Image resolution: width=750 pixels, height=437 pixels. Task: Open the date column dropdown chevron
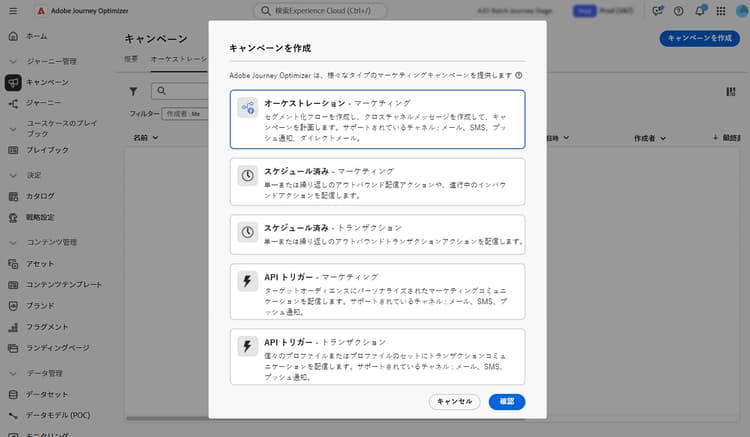pos(566,138)
